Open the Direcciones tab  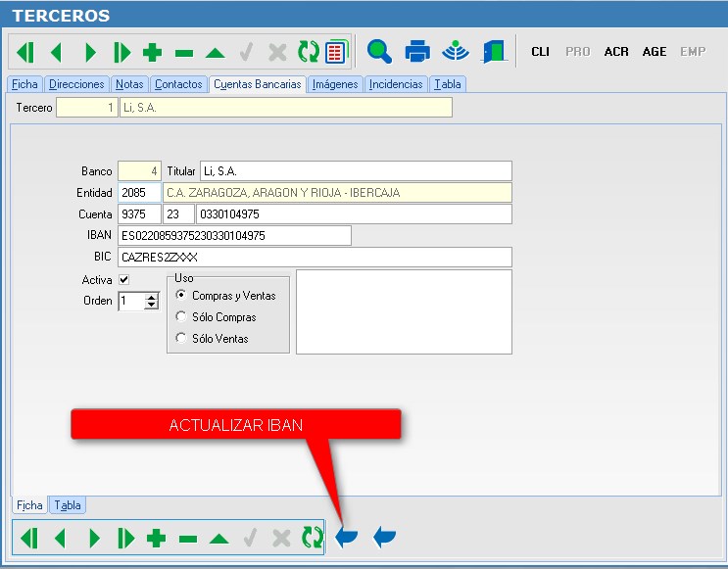(76, 84)
